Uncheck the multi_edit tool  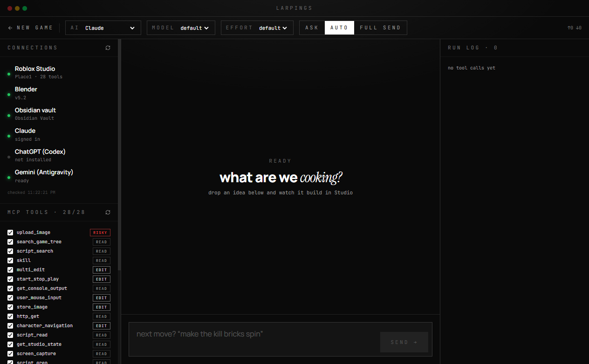[10, 270]
